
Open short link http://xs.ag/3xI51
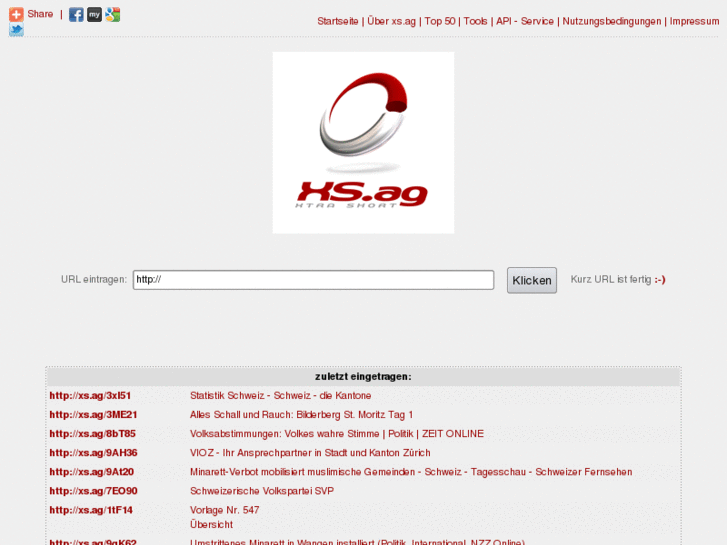point(90,396)
